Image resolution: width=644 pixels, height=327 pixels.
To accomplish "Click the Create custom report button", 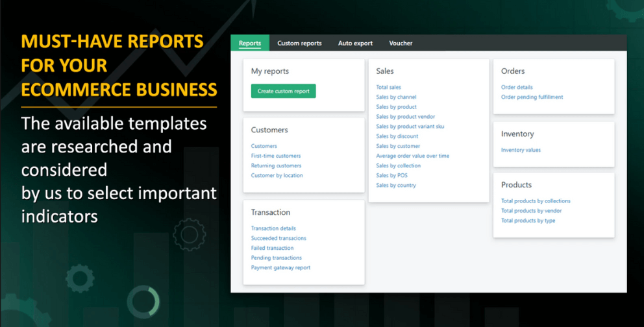I will (x=284, y=91).
